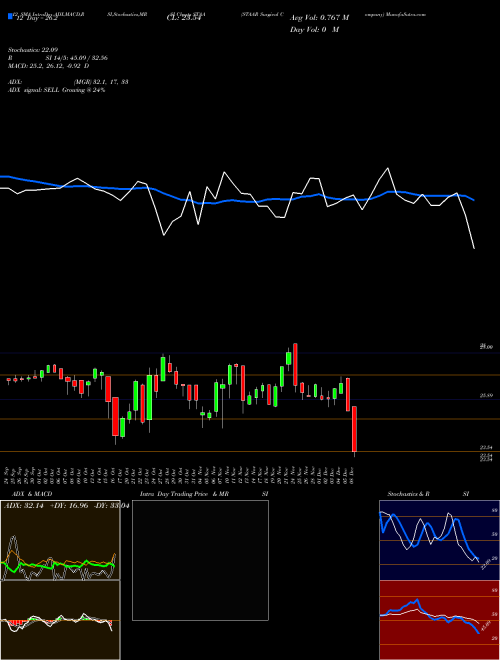Click the 'CL: 23.54' closing price label
The image size is (500, 660).
(184, 19)
